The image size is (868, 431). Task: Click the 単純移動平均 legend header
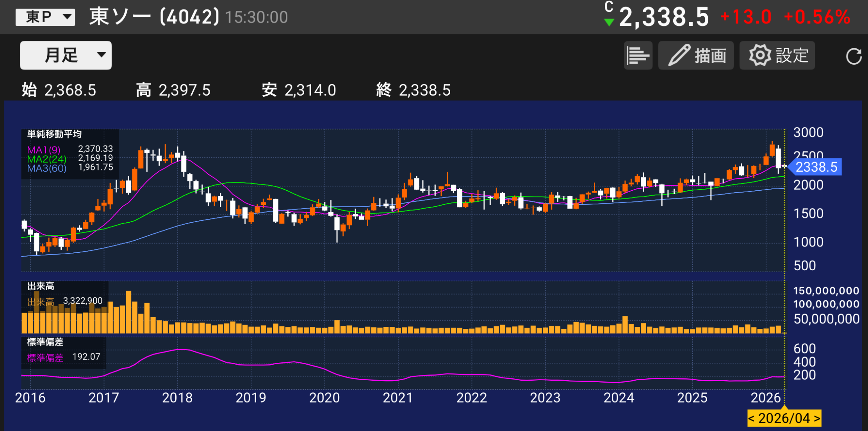tap(54, 134)
